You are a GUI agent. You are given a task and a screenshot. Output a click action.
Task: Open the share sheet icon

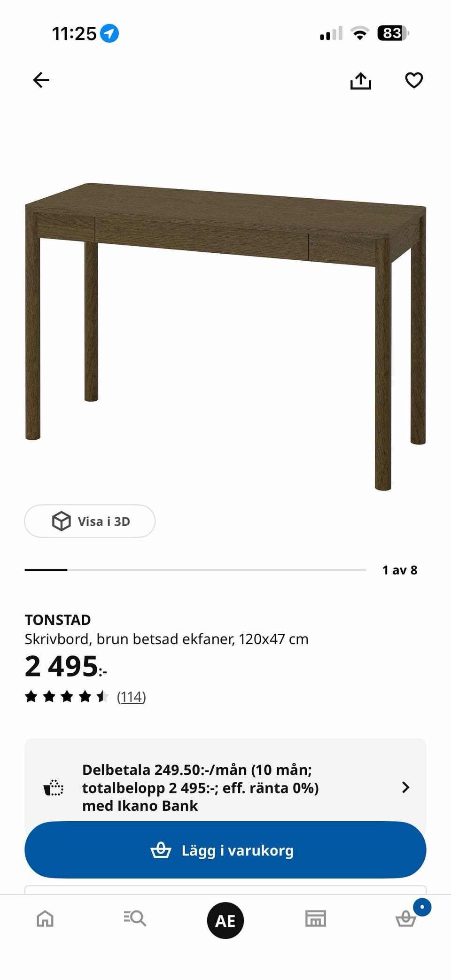pyautogui.click(x=360, y=80)
